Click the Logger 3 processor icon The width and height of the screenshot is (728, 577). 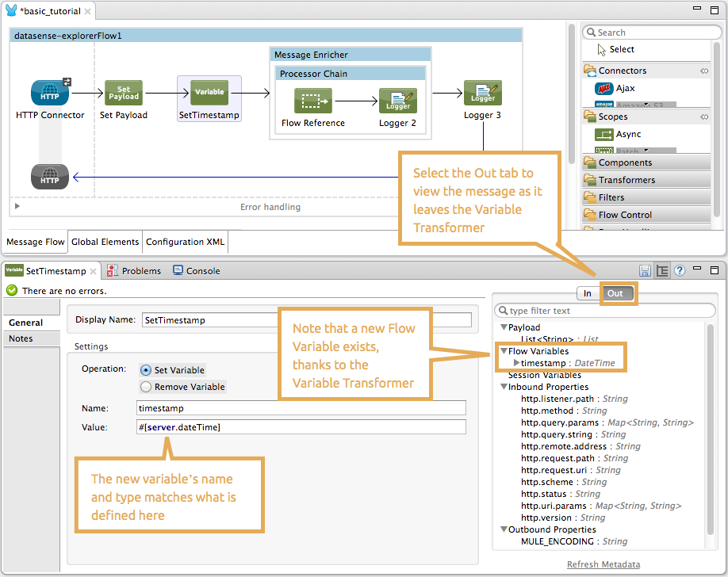point(482,94)
